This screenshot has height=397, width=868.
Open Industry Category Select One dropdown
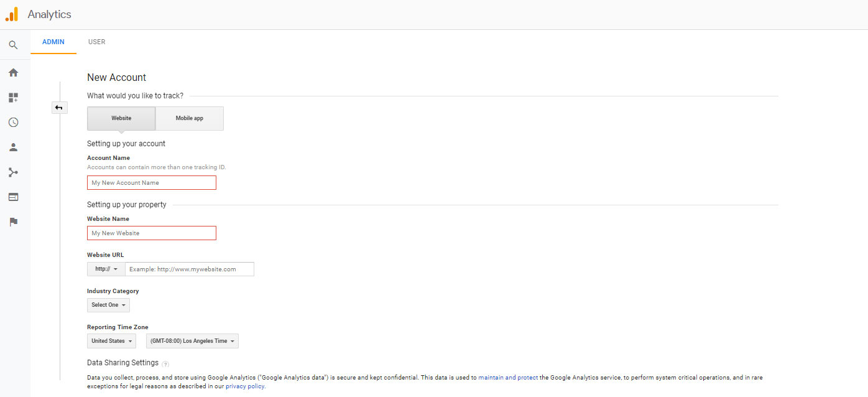click(x=108, y=305)
